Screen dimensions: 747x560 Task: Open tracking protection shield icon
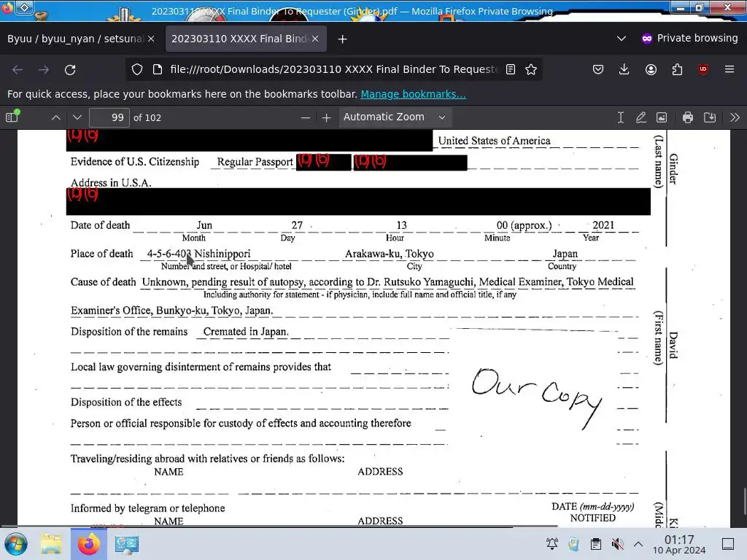point(137,69)
